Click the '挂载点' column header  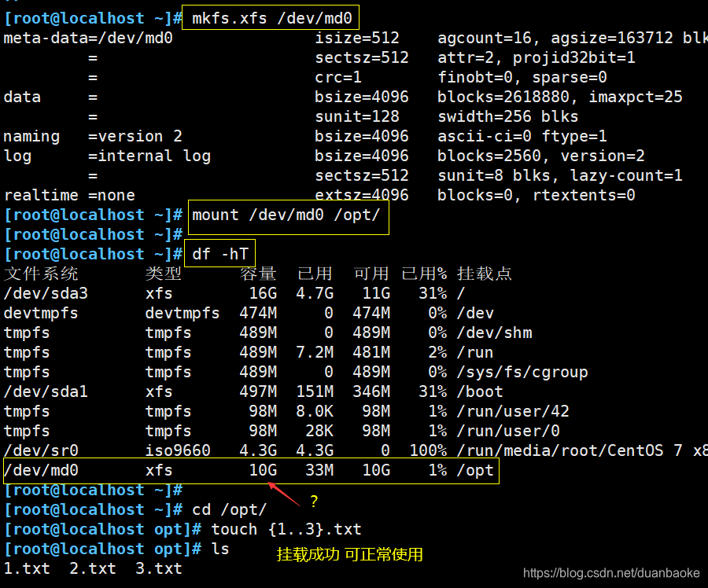(x=485, y=274)
